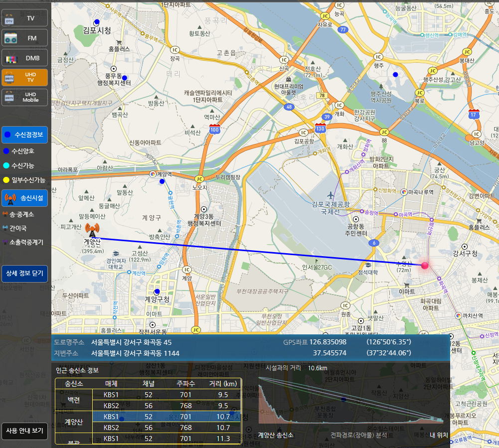
Task: Click the blue dot below 계양역
Action: tap(162, 181)
